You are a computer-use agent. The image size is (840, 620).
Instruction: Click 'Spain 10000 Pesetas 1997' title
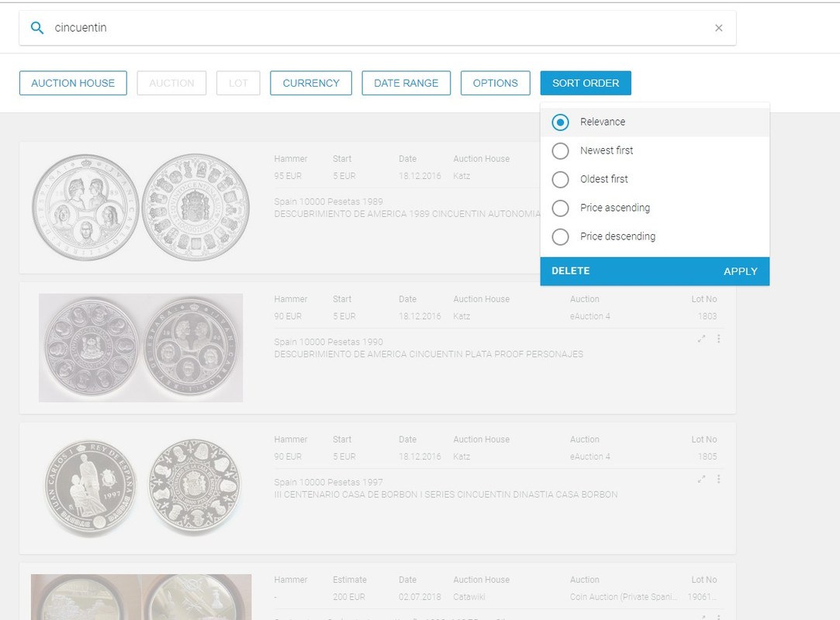point(328,482)
